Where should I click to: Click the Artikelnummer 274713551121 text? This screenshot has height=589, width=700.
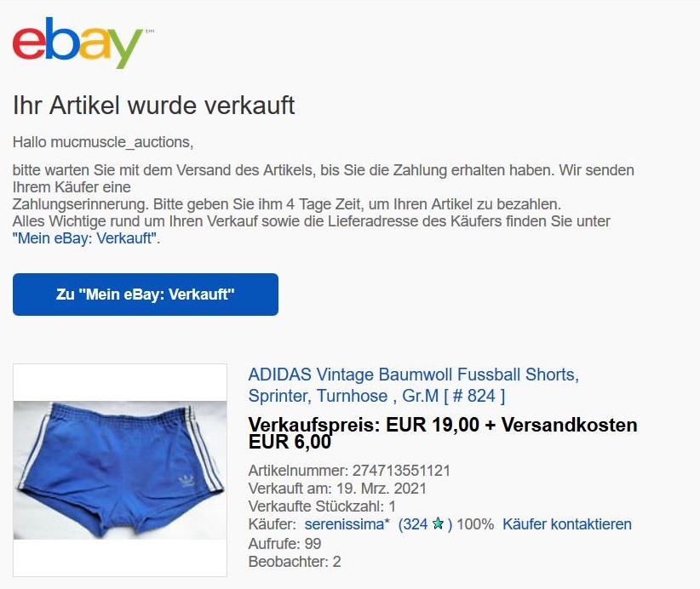point(349,471)
